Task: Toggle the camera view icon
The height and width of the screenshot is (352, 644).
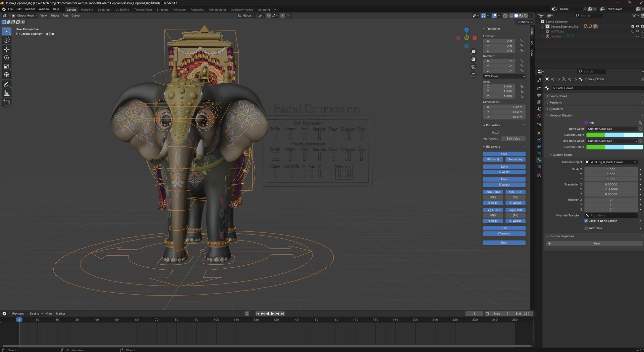Action: point(473,67)
